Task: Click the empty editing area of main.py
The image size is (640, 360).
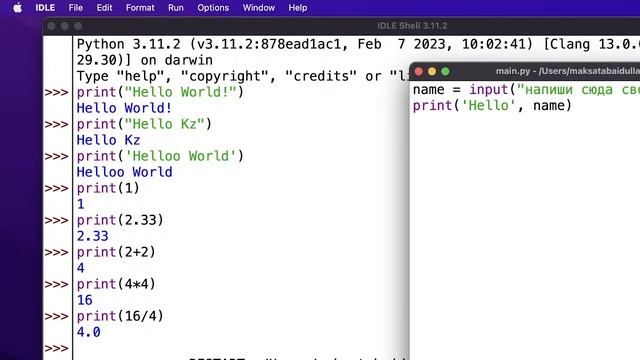Action: 525,237
